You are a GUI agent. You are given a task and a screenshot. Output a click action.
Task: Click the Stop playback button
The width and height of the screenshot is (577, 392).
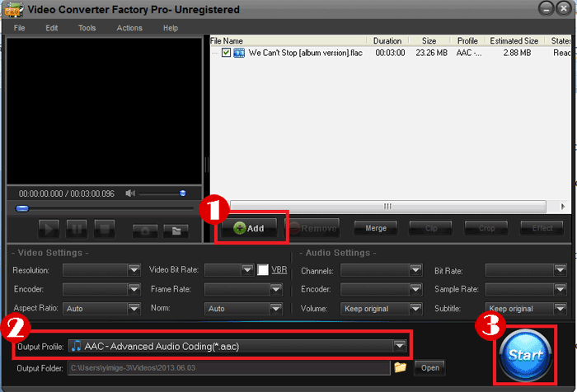tap(105, 229)
